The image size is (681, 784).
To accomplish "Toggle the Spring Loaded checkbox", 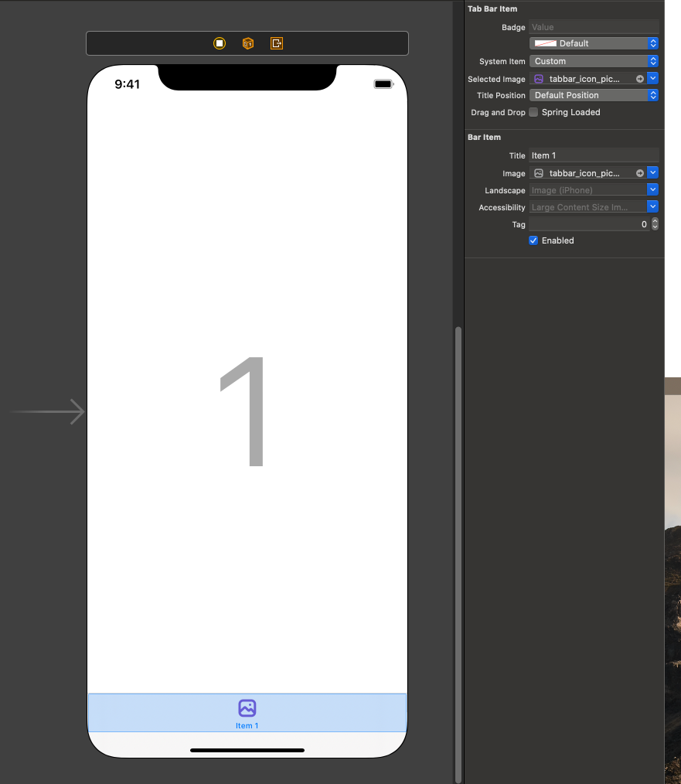I will tap(533, 112).
